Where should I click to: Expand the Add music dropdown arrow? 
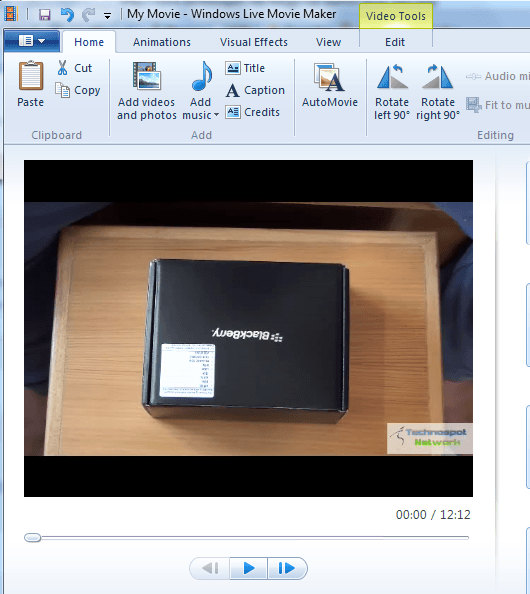pyautogui.click(x=216, y=115)
